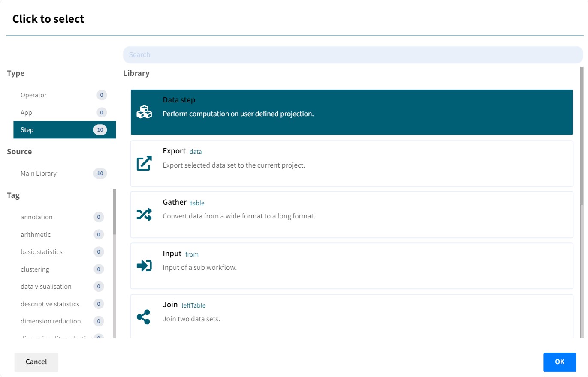
Task: Filter by clustering tag
Action: pos(63,269)
